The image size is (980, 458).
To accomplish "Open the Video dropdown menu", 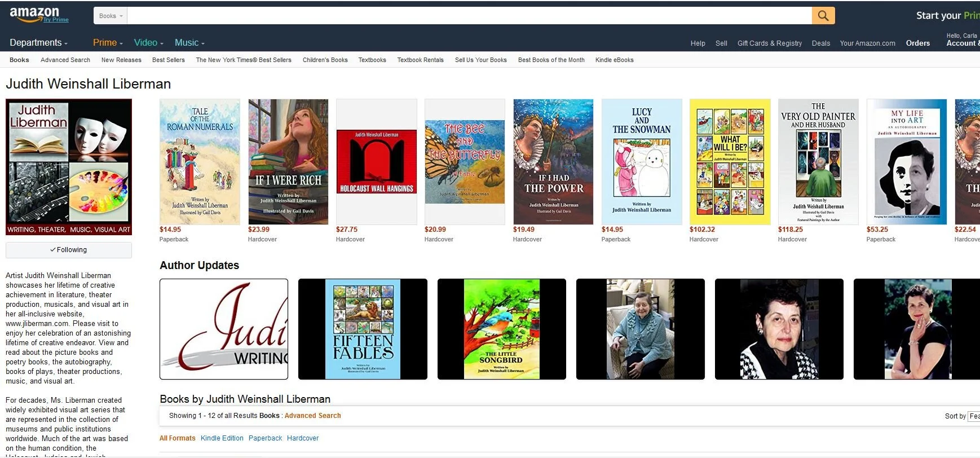I will click(148, 43).
